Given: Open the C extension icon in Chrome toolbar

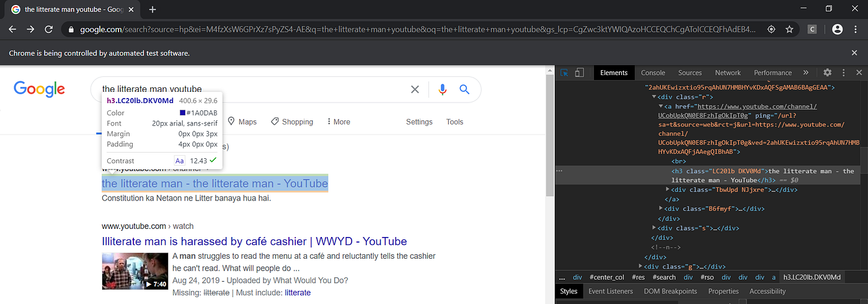Looking at the screenshot, I should tap(812, 29).
